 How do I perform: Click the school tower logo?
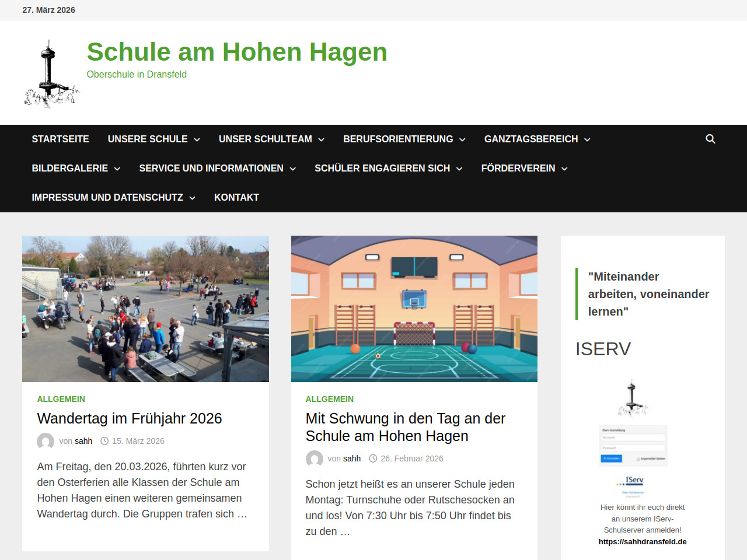point(51,74)
